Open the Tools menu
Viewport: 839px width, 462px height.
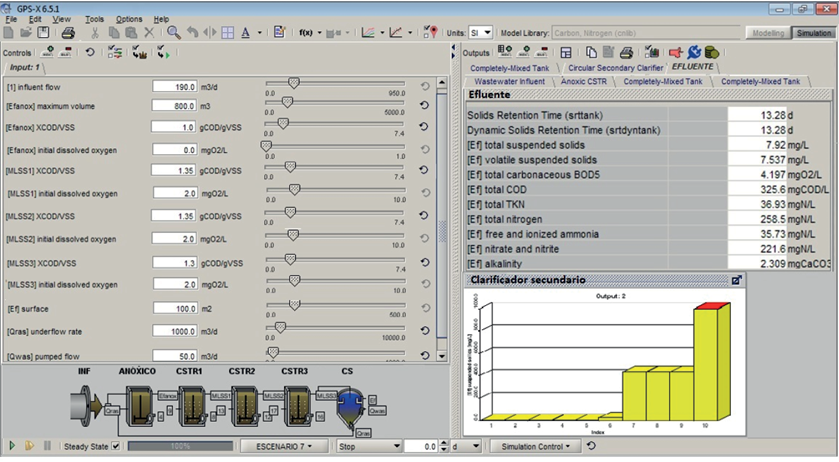[95, 19]
